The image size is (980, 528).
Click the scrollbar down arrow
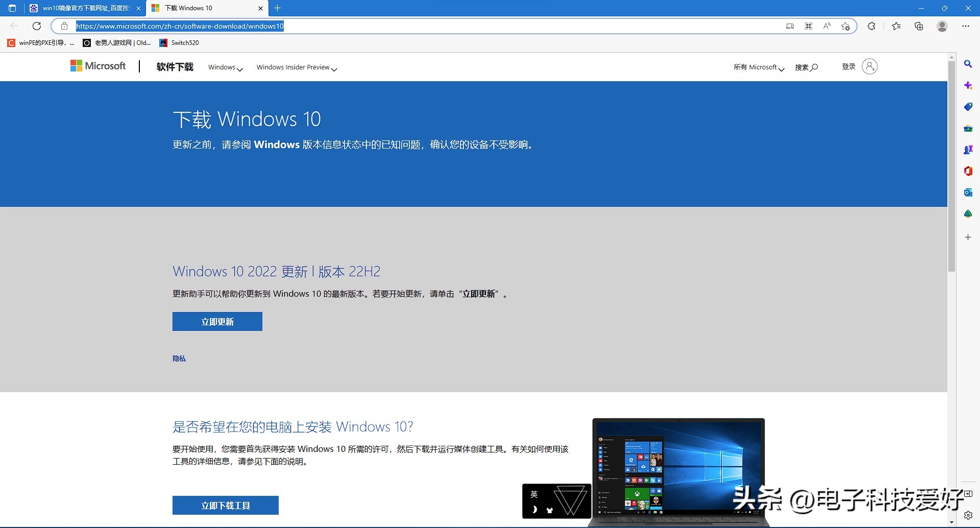click(x=951, y=522)
